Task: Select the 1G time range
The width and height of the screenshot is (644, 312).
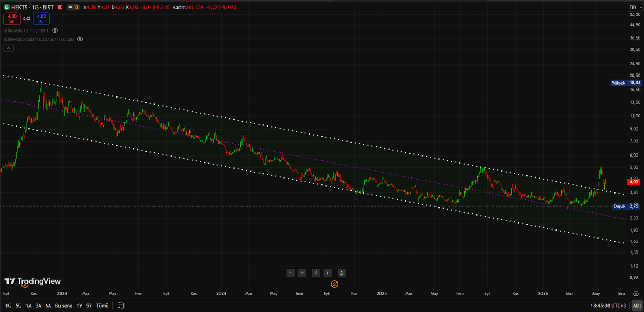Action: tap(8, 306)
